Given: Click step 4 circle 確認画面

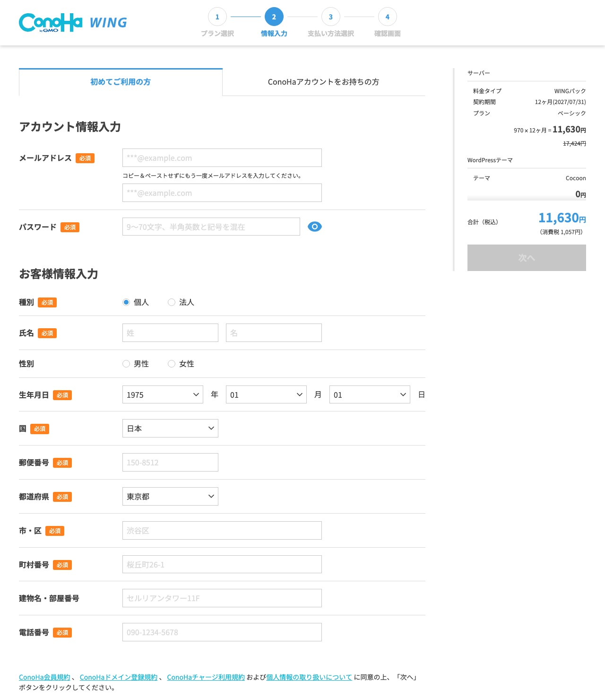Looking at the screenshot, I should click(388, 17).
